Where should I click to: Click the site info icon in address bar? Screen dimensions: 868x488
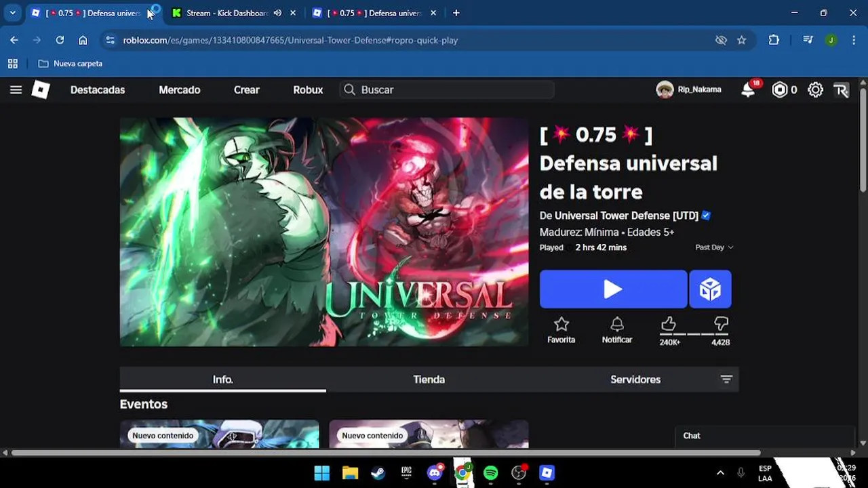pos(111,40)
